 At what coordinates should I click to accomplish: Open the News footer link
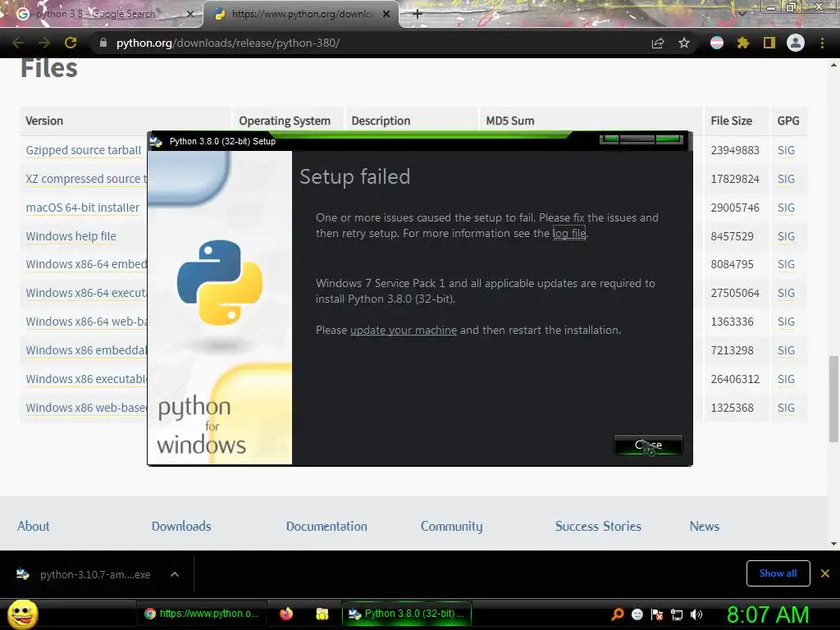[x=705, y=526]
